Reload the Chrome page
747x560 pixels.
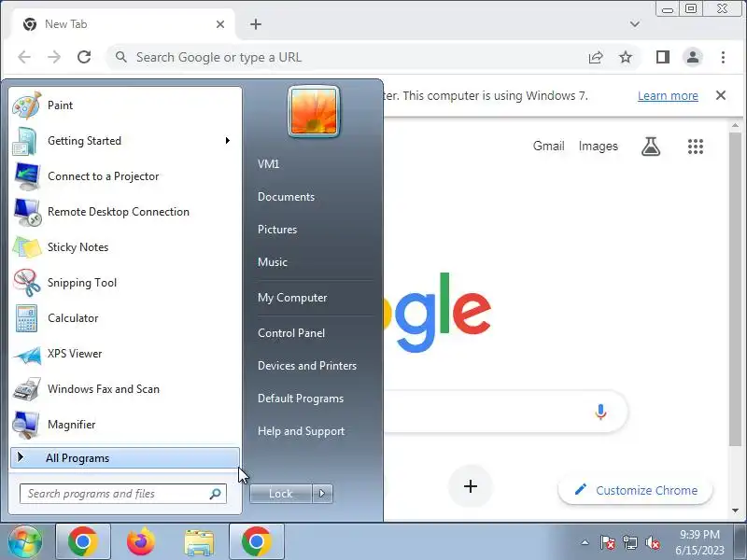[84, 57]
